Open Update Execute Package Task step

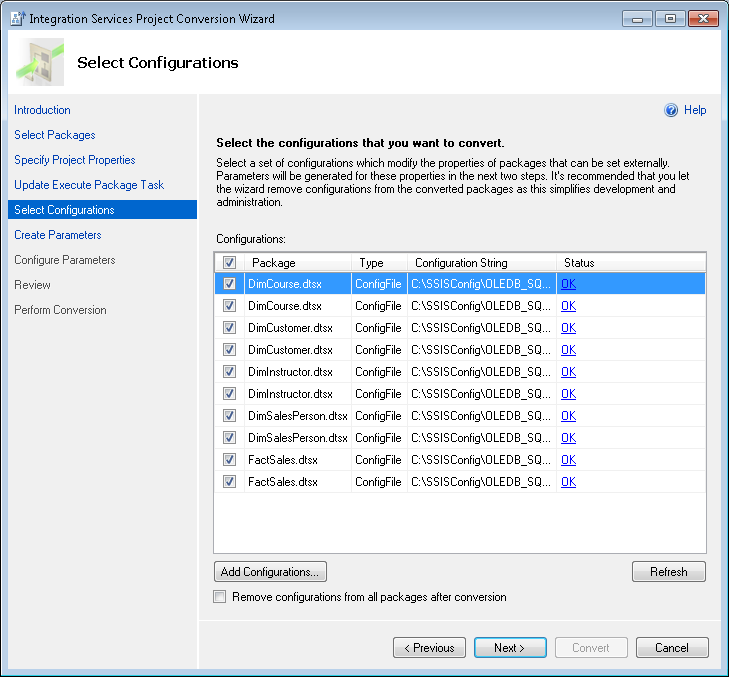(x=89, y=185)
